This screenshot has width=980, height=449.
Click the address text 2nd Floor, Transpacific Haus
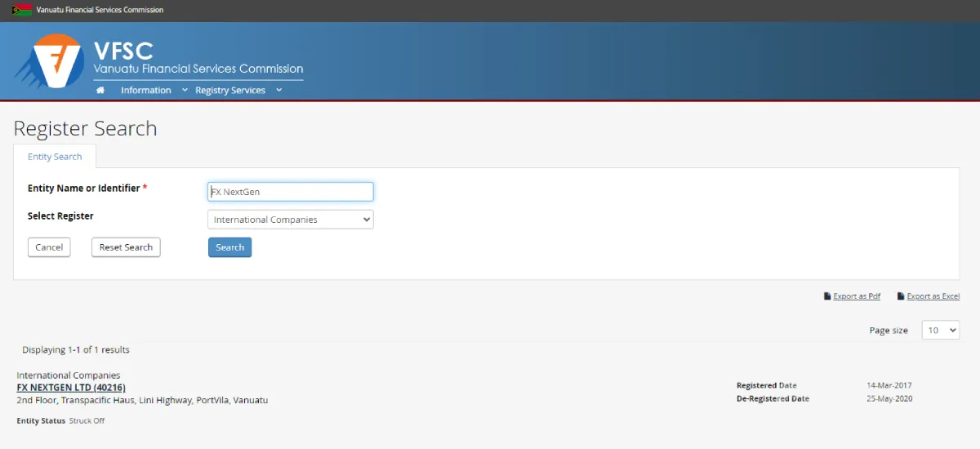pyautogui.click(x=142, y=401)
